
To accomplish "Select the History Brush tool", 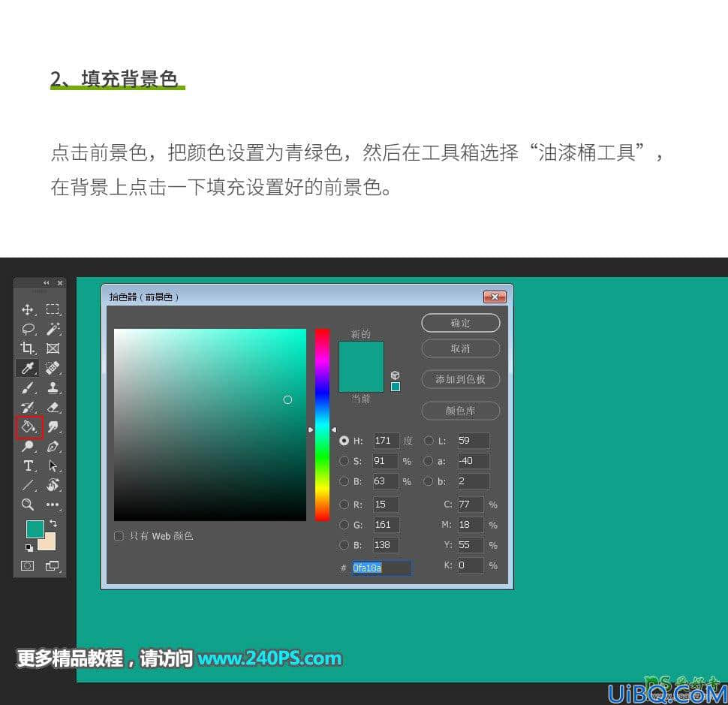I will tap(27, 407).
